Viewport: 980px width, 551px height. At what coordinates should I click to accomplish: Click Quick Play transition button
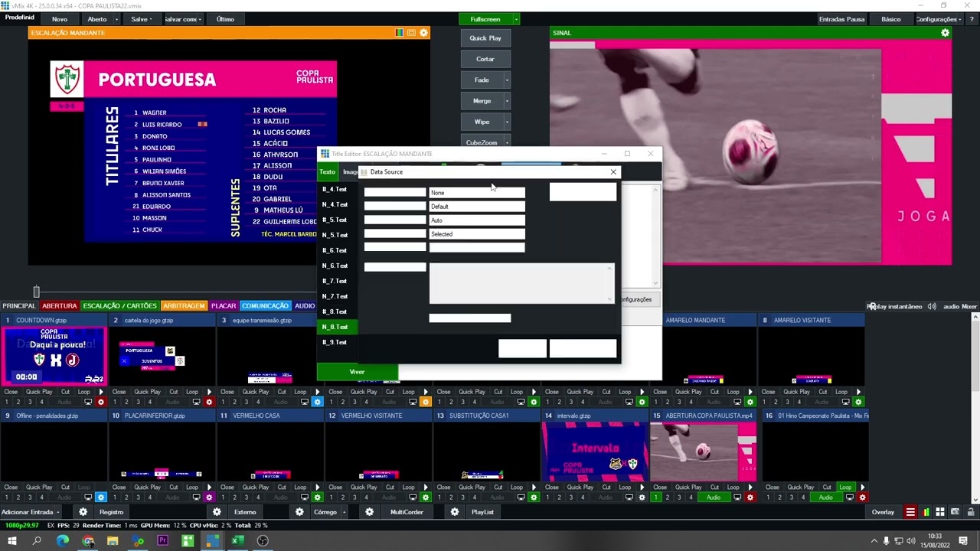pos(485,38)
